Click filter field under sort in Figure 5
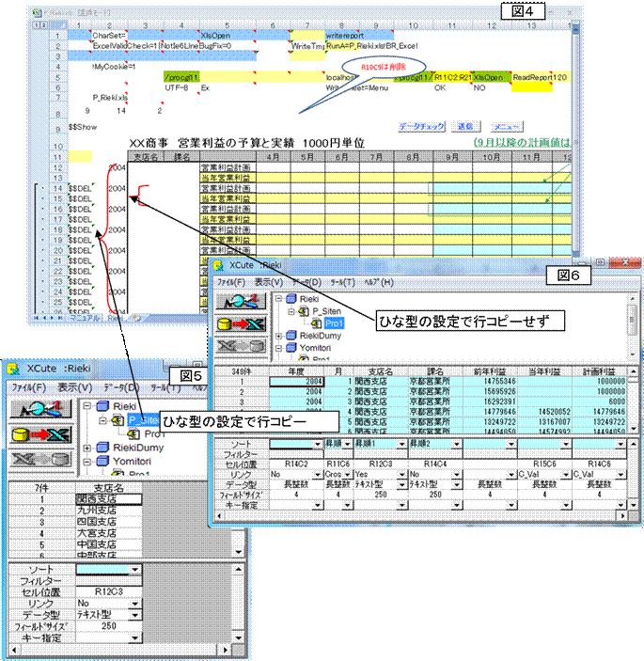Viewport: 644px width, 661px height. (108, 581)
